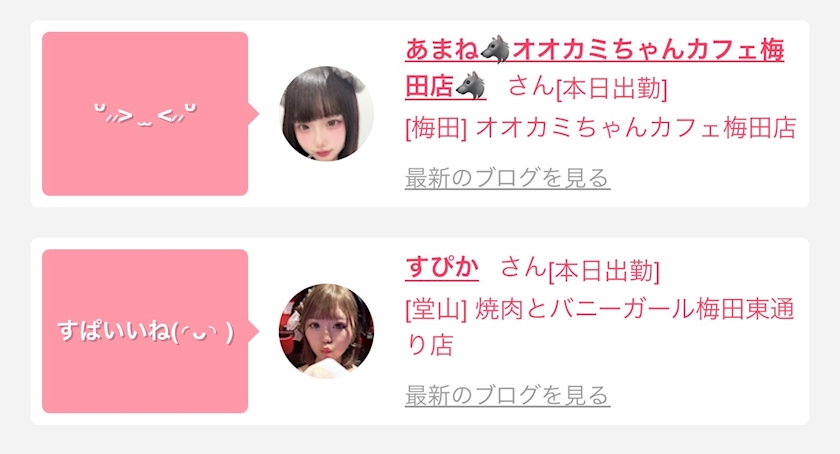Screen dimensions: 840x454
Task: View latest blog link under あまね card
Action: pos(507,178)
